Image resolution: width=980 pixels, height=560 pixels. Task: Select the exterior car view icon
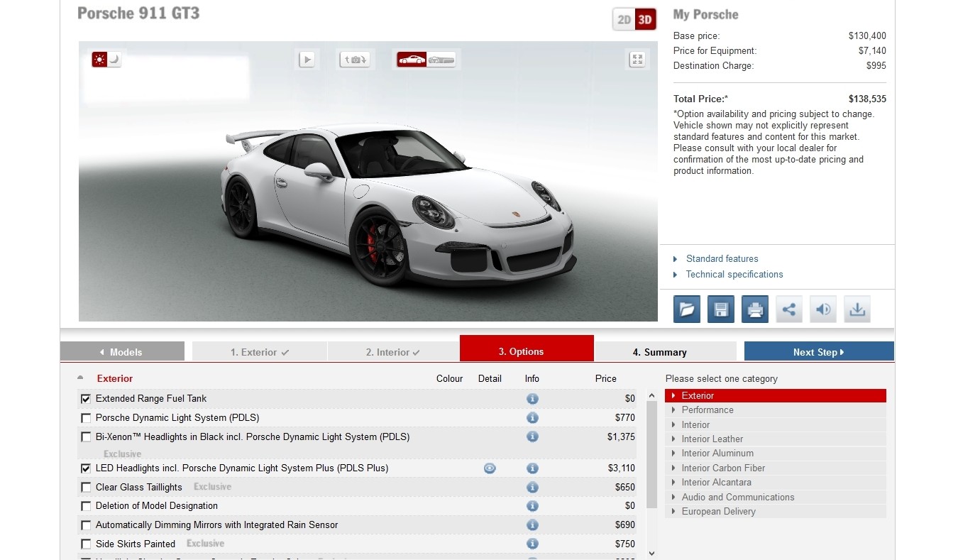[x=412, y=60]
